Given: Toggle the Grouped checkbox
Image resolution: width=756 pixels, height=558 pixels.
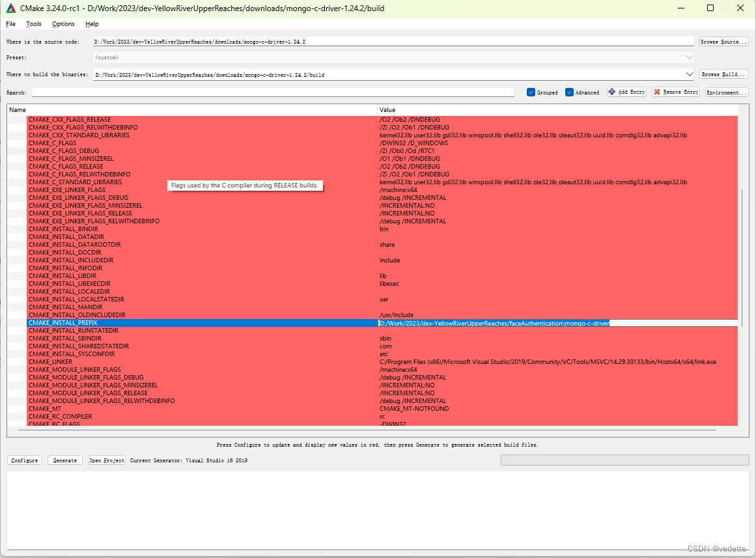Looking at the screenshot, I should [x=533, y=92].
